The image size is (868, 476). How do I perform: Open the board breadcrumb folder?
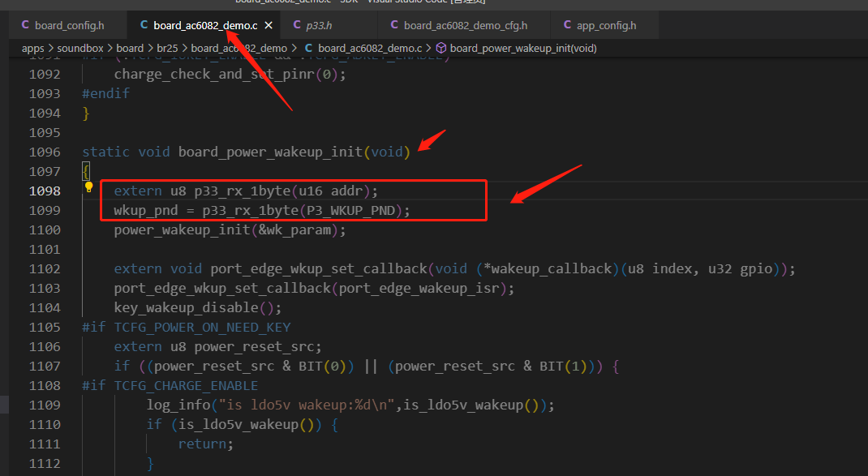point(130,48)
